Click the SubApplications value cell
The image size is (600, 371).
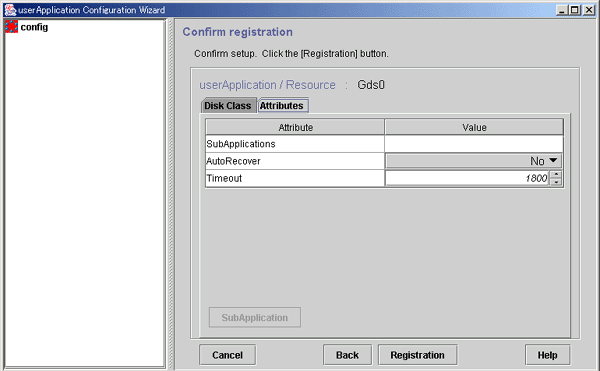pyautogui.click(x=474, y=144)
